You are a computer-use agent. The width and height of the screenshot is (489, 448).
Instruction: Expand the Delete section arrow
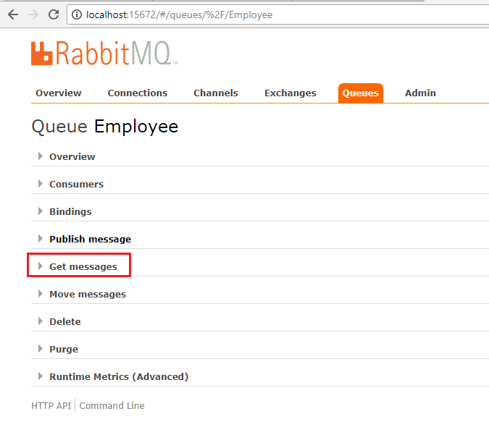pos(41,321)
